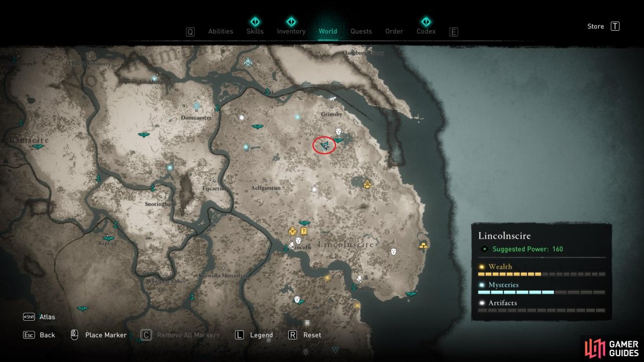The width and height of the screenshot is (644, 362).
Task: Click the Back button
Action: pos(39,335)
